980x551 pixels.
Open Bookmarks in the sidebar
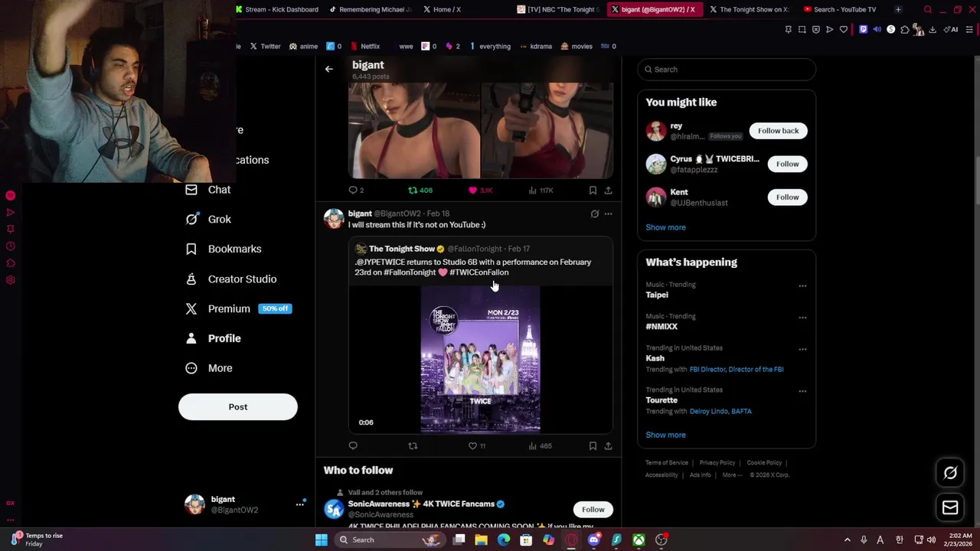[x=224, y=249]
